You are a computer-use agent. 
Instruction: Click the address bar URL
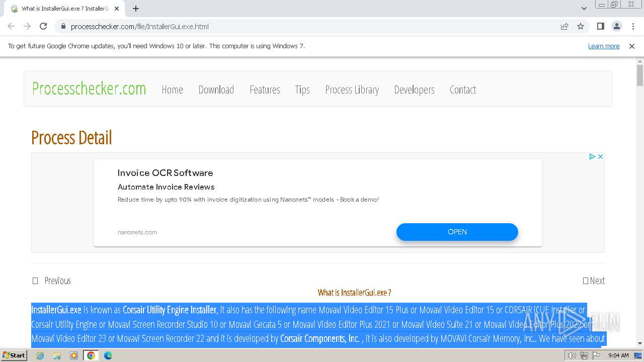(x=140, y=27)
